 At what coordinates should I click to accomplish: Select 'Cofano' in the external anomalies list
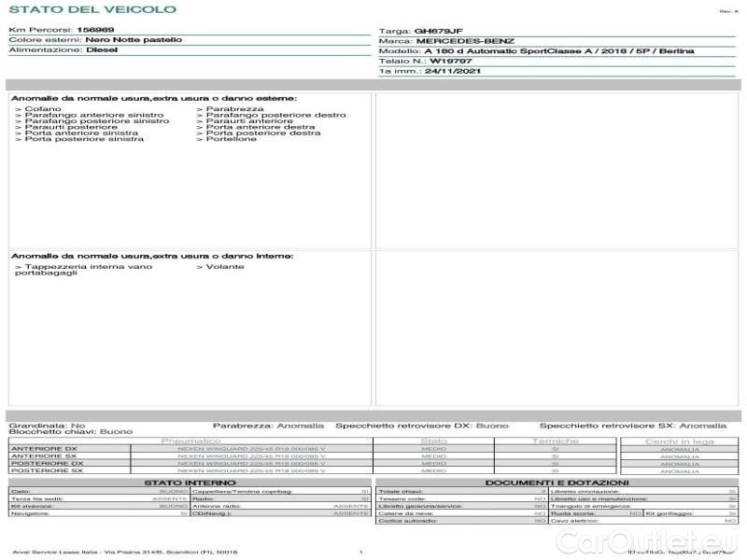[x=43, y=109]
